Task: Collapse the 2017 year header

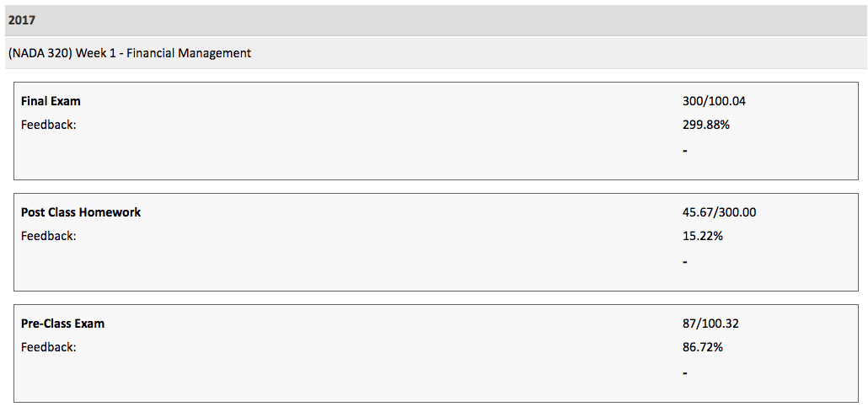Action: (23, 20)
